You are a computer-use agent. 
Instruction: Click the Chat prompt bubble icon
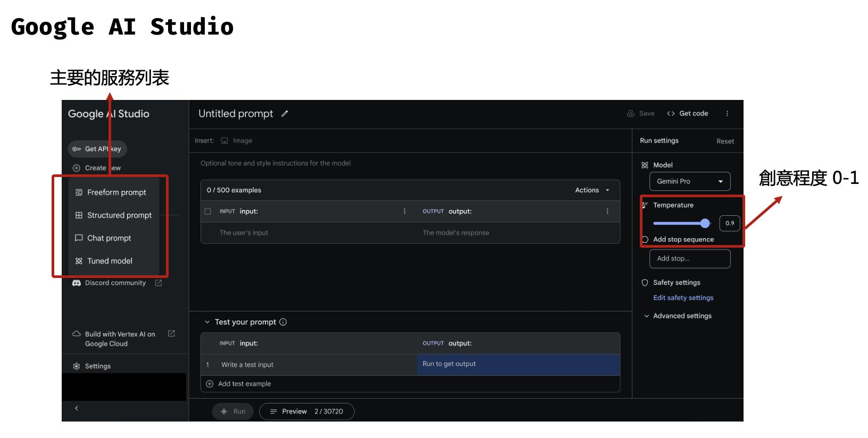79,238
